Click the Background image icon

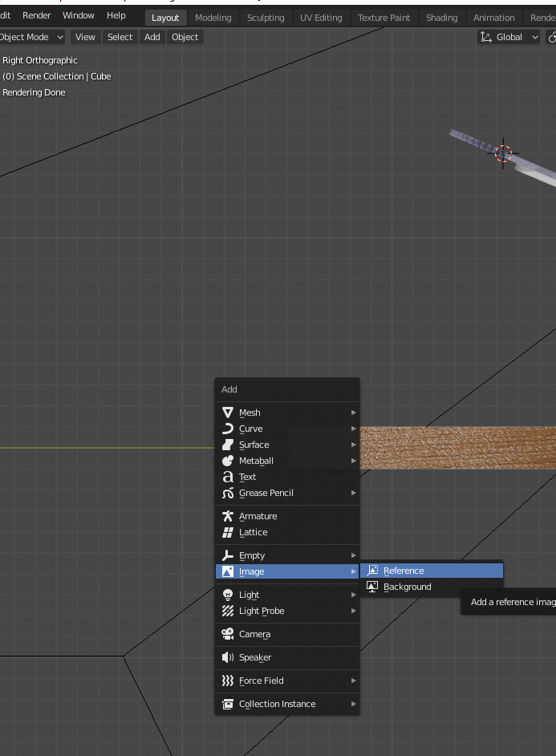(372, 587)
